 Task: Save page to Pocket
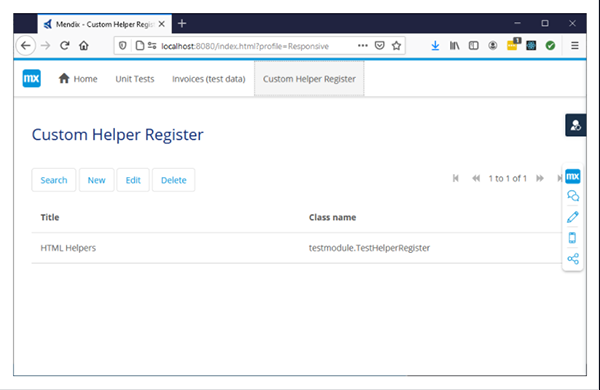pos(380,46)
